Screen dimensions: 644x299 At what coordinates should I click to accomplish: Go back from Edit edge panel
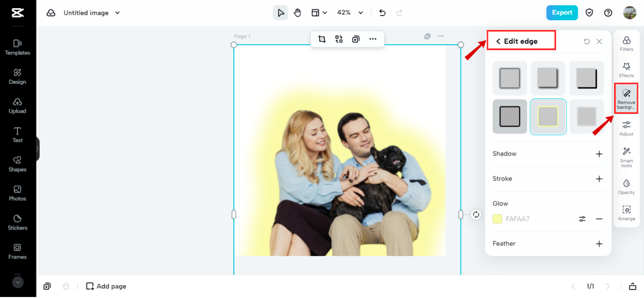(x=498, y=41)
